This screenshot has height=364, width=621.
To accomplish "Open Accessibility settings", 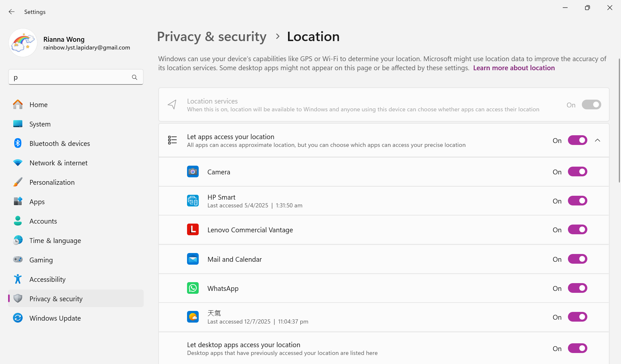I will [x=76, y=279].
